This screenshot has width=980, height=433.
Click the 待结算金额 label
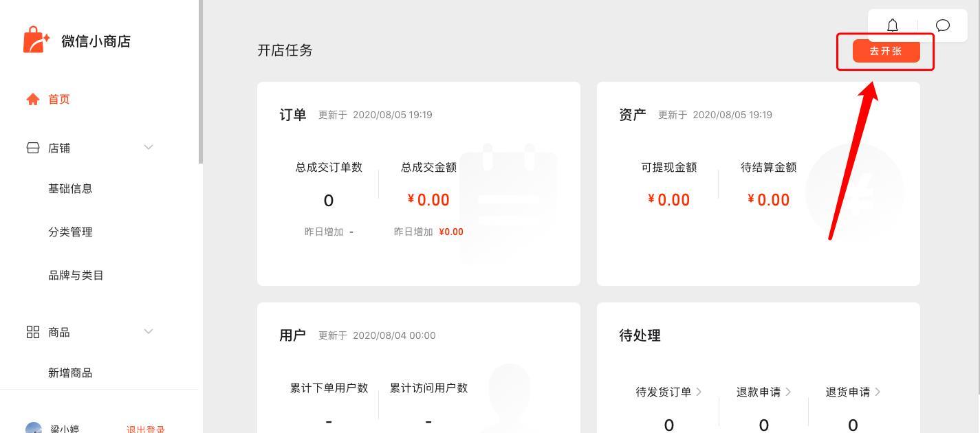coord(769,167)
